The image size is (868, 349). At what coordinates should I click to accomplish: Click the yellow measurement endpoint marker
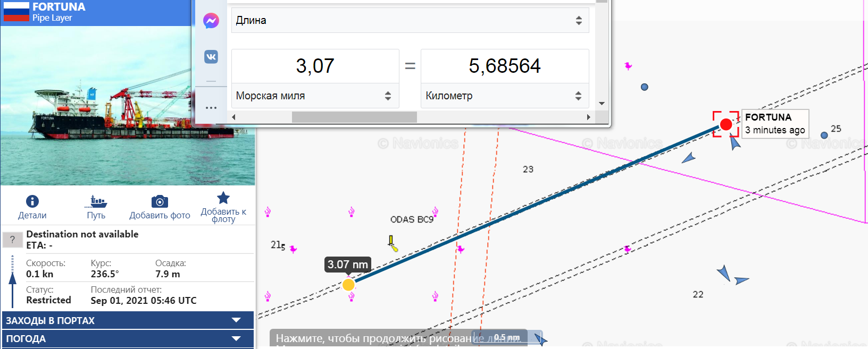click(x=348, y=285)
